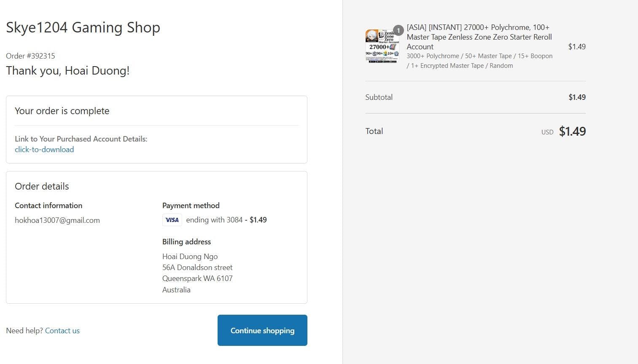Image resolution: width=638 pixels, height=364 pixels.
Task: Click the Billing address label
Action: pyautogui.click(x=186, y=242)
